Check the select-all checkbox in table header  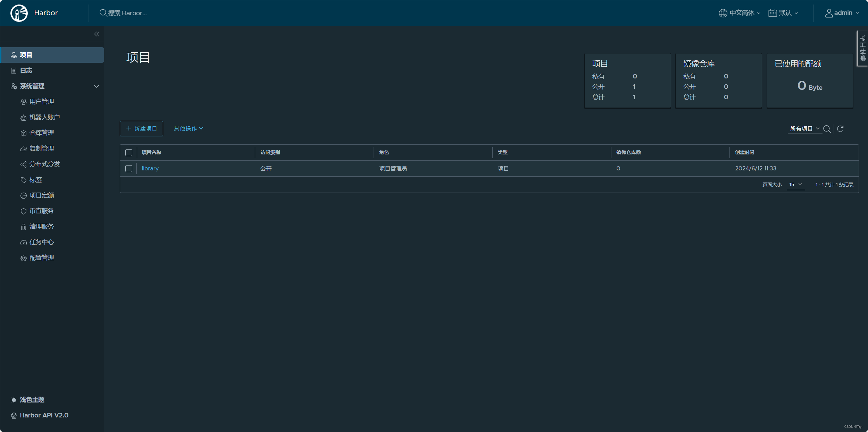129,153
